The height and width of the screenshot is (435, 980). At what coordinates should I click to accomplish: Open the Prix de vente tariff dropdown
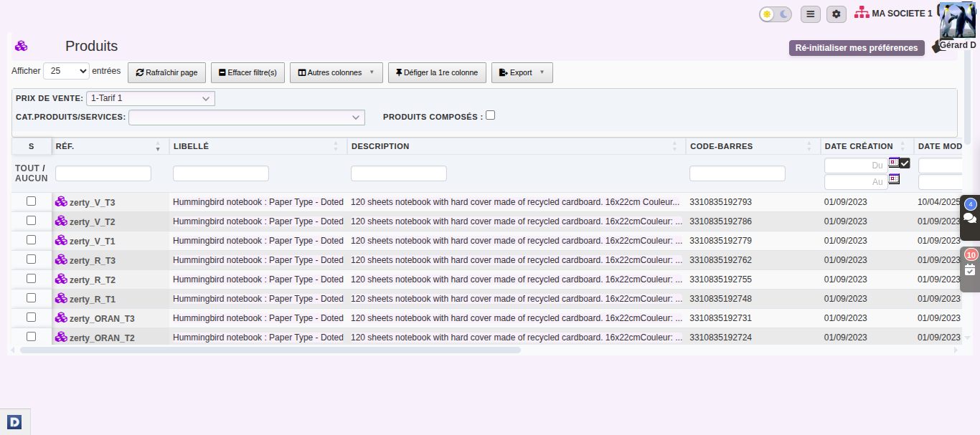tap(151, 98)
